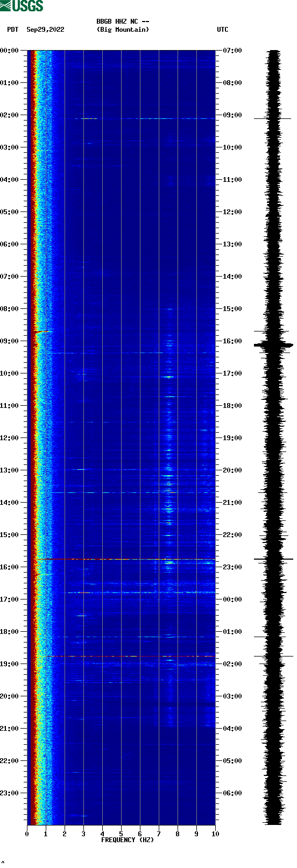The image size is (297, 868).
Task: Click the UTC timezone label
Action: pyautogui.click(x=223, y=30)
